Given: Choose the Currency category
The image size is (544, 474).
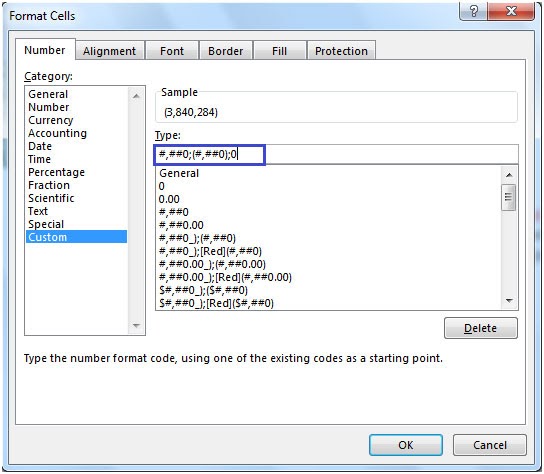Looking at the screenshot, I should (51, 120).
